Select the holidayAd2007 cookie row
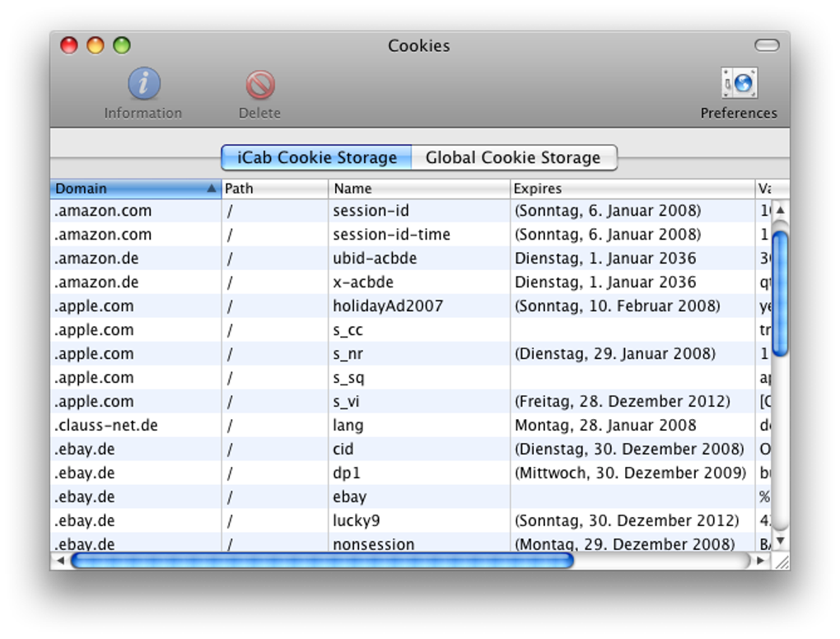840x639 pixels. tap(411, 306)
